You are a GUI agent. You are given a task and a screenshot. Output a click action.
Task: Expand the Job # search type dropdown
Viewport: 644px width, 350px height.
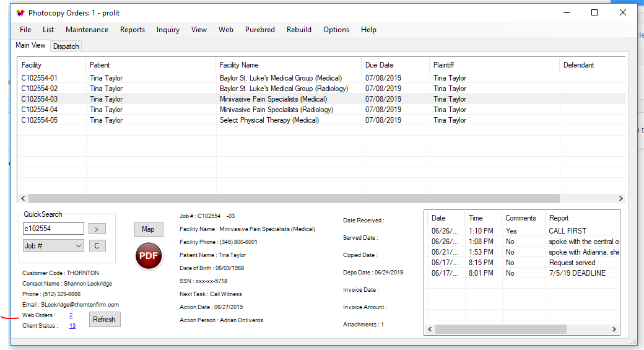point(53,246)
